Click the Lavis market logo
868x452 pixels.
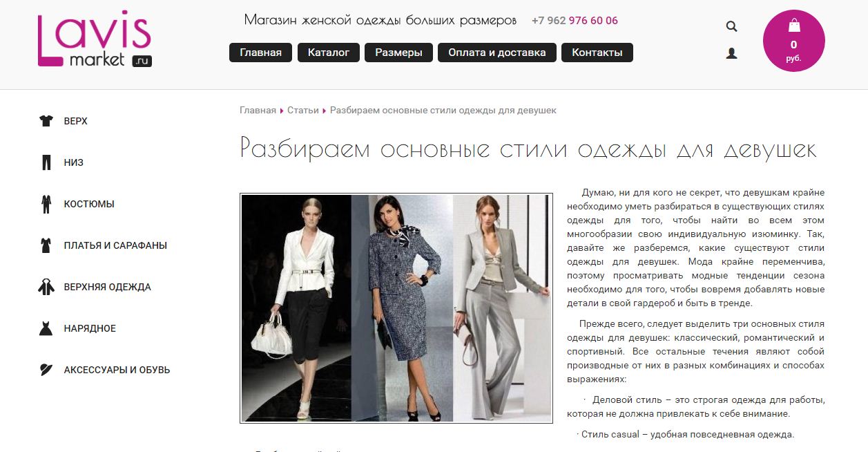(95, 39)
